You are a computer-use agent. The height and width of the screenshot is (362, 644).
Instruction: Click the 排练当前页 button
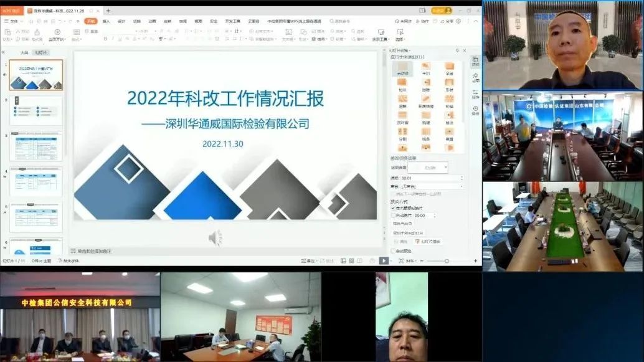click(402, 224)
